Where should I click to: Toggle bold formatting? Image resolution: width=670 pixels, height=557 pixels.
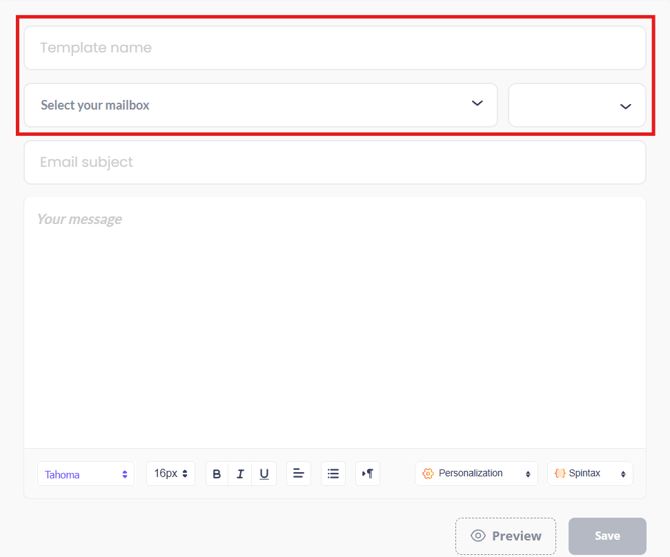217,474
